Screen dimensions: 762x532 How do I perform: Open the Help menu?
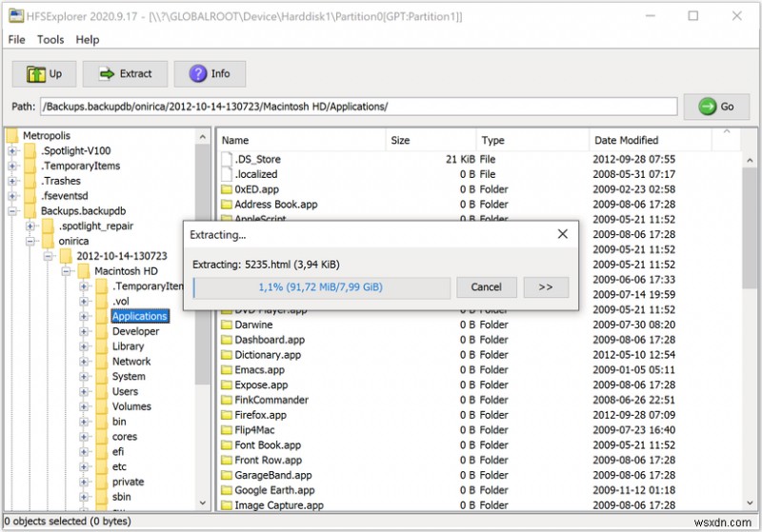(88, 40)
